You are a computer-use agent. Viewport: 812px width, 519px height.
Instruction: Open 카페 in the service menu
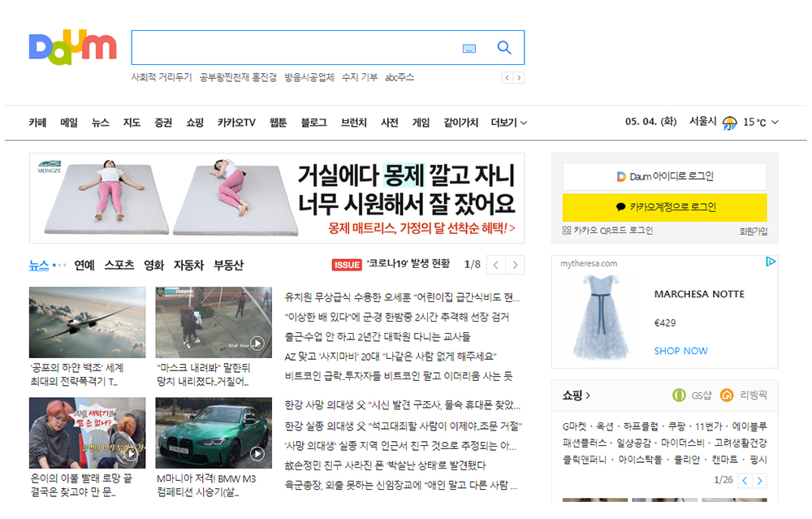pyautogui.click(x=38, y=123)
